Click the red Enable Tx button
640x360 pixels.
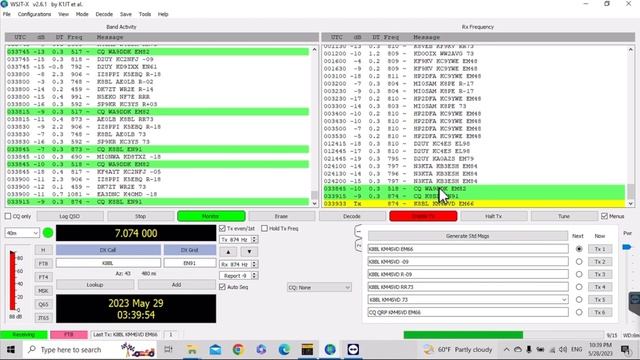click(423, 216)
